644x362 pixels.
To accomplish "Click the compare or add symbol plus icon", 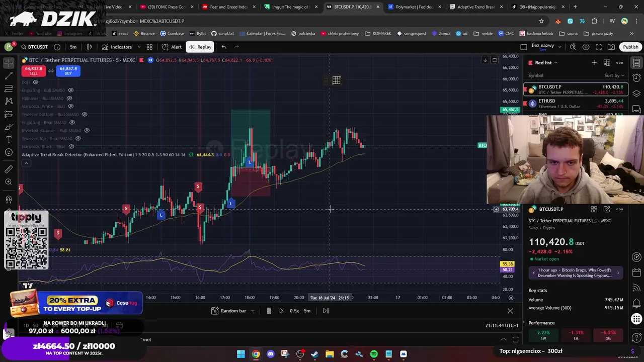I will click(x=57, y=47).
